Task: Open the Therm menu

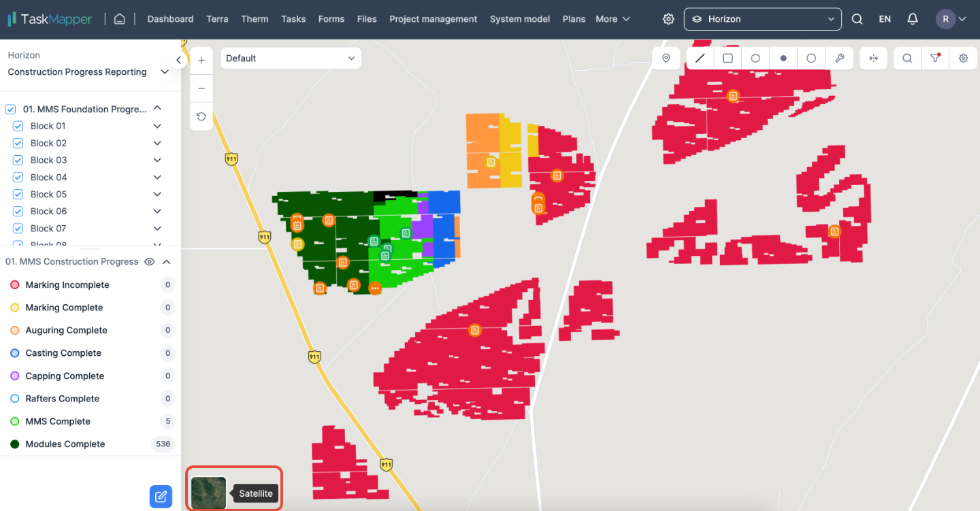Action: coord(255,19)
